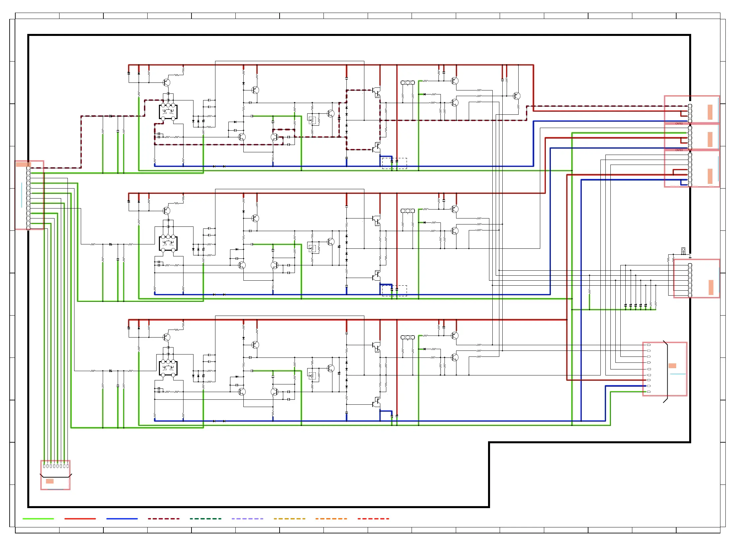754x560 pixels.
Task: Click the small test point above right connector
Action: [x=683, y=250]
